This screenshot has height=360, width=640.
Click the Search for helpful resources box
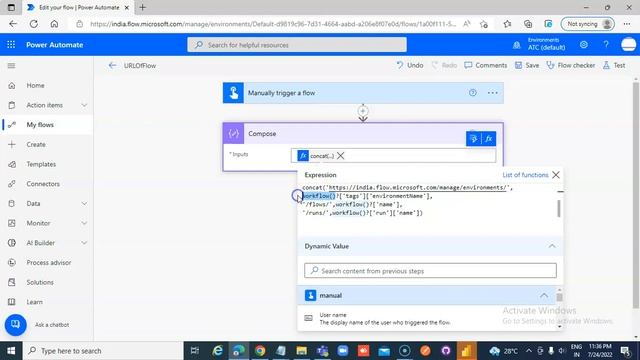click(297, 45)
